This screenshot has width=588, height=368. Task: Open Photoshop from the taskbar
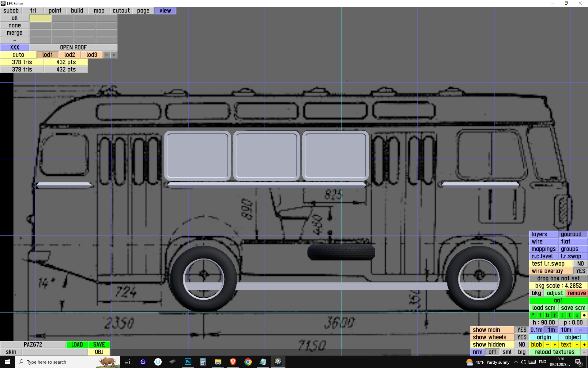tap(188, 362)
